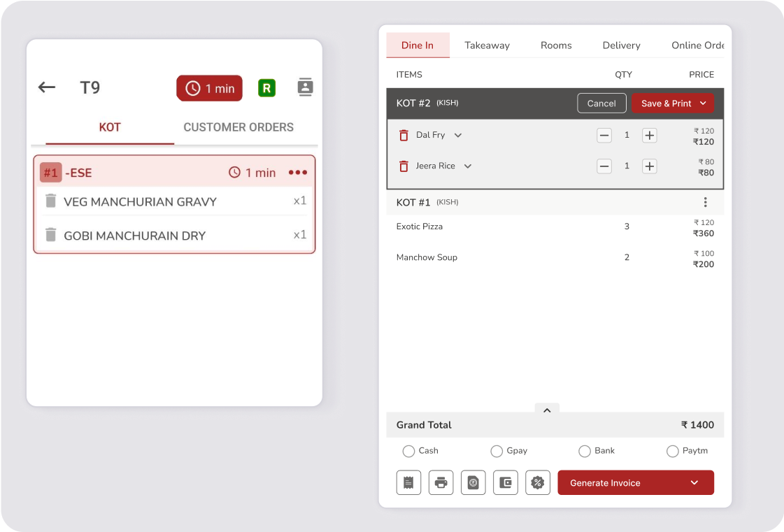Select Cash payment radio button
Screen dimensions: 784x532
408,451
